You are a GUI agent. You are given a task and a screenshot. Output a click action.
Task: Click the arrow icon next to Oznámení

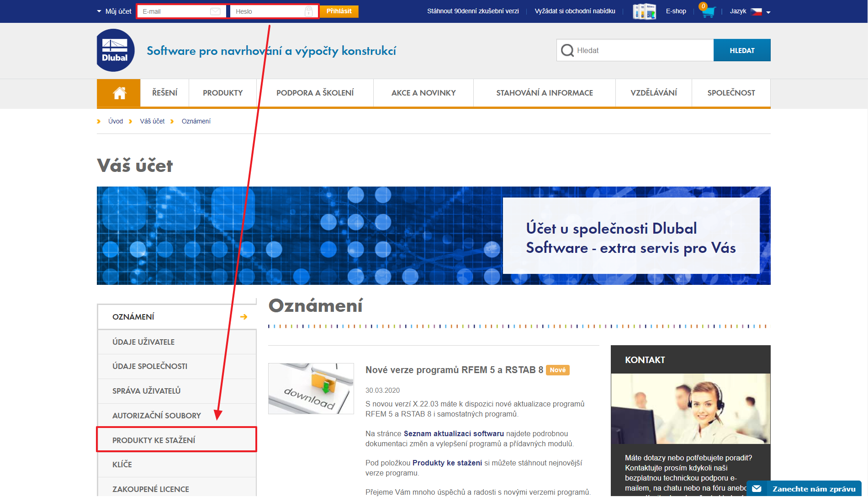coord(244,317)
